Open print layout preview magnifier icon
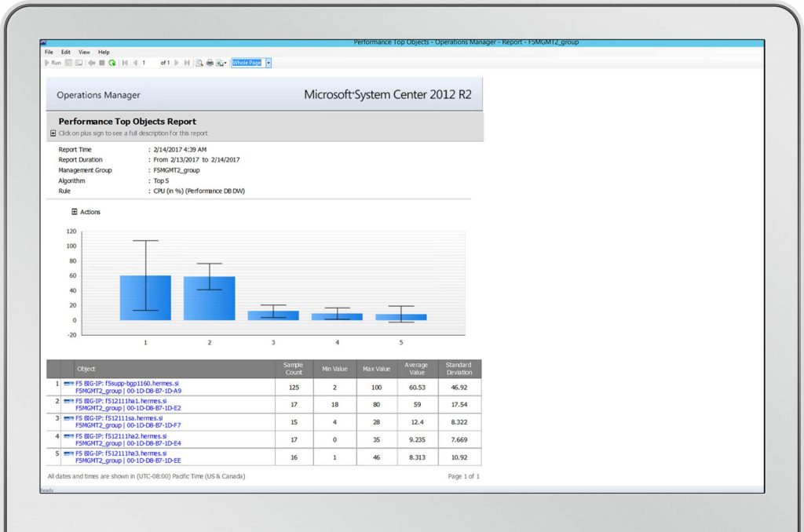This screenshot has height=532, width=804. (x=199, y=63)
